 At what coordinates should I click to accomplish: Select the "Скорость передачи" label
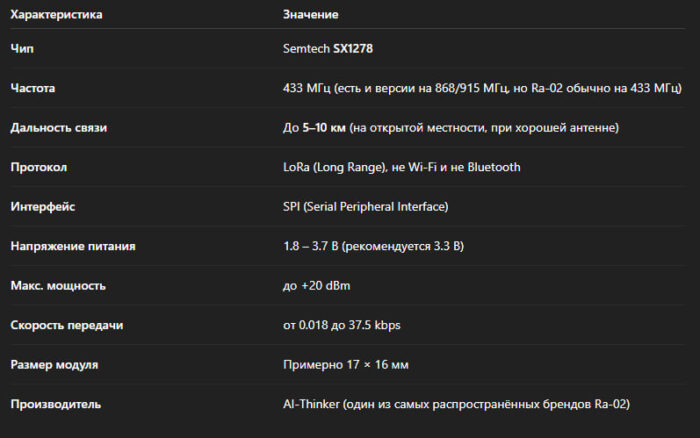(x=67, y=325)
